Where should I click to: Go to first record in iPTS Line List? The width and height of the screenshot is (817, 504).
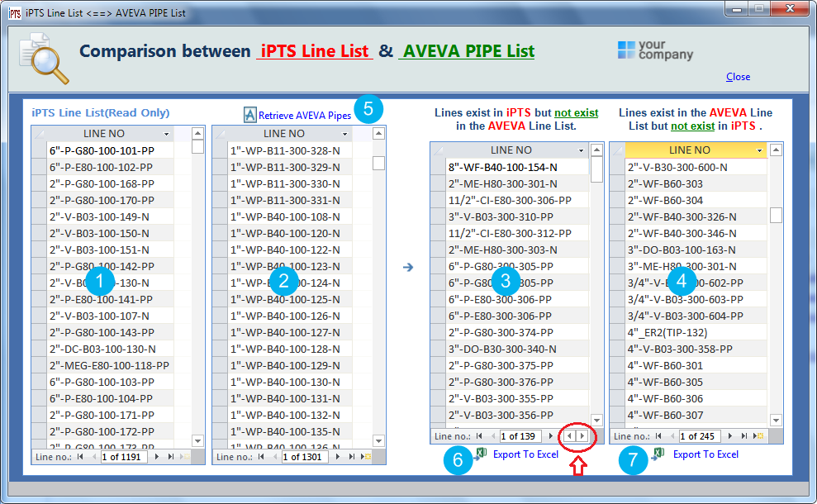(x=80, y=457)
